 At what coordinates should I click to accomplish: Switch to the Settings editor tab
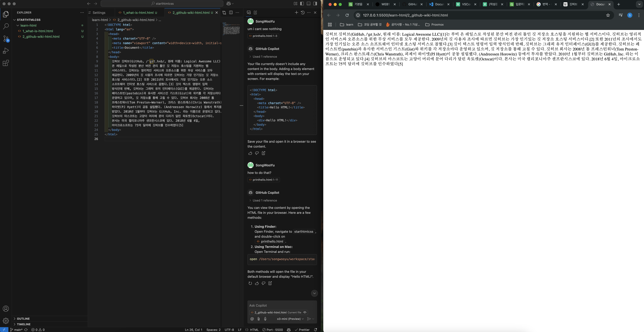99,13
